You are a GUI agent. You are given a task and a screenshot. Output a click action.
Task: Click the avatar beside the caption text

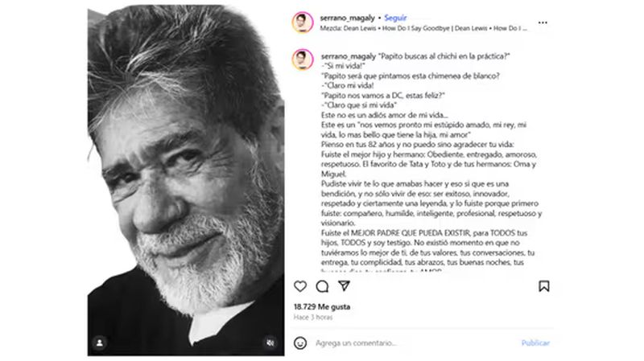tap(302, 59)
